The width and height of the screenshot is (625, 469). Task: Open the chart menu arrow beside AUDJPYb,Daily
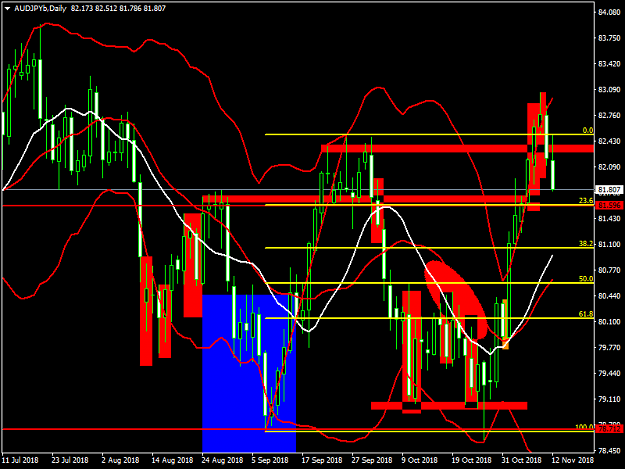coord(7,8)
